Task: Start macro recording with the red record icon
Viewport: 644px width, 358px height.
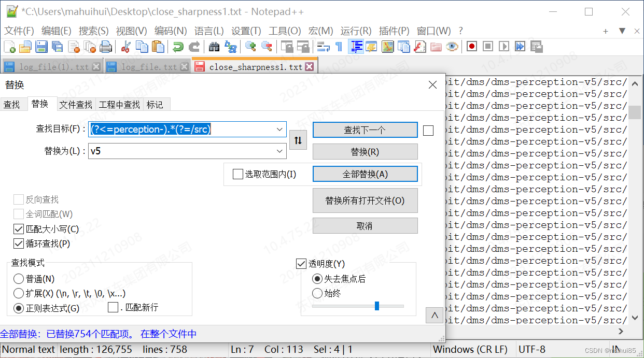Action: (x=471, y=47)
